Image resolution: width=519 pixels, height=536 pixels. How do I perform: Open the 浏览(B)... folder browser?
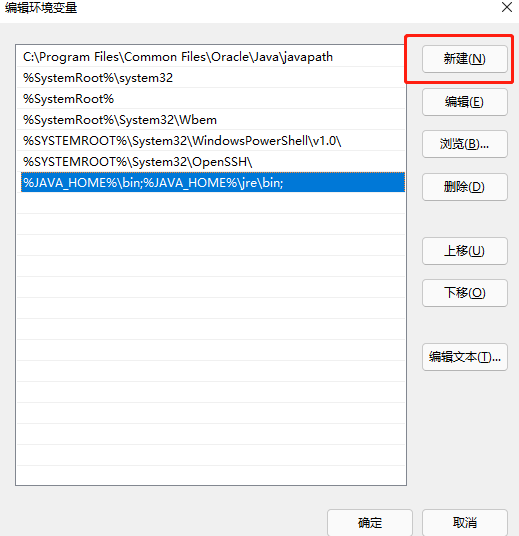pos(465,144)
